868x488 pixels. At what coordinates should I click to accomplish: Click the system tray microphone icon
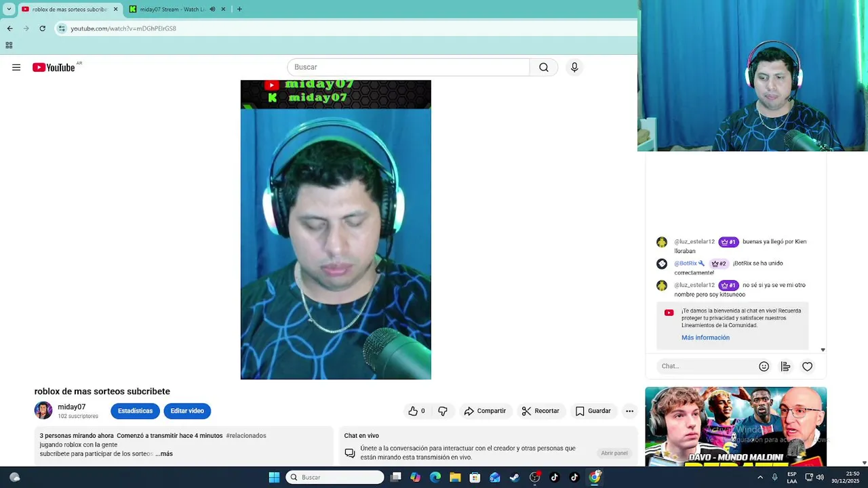[x=774, y=477]
